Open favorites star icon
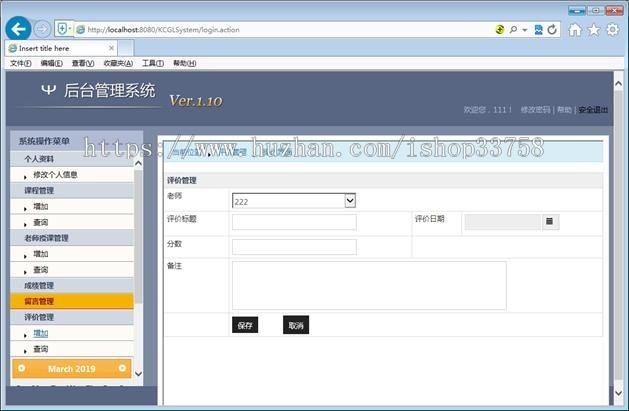Viewport: 629px width, 411px height. 594,30
